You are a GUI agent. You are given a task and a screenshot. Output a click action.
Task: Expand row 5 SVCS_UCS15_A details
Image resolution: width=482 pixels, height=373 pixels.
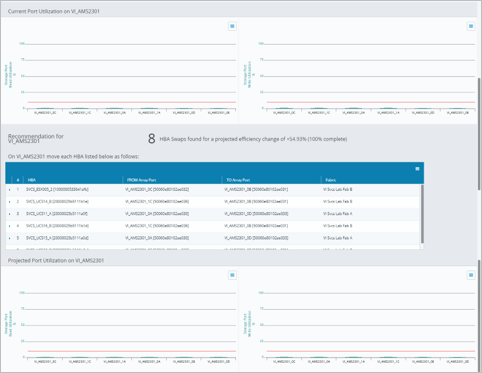pyautogui.click(x=9, y=238)
